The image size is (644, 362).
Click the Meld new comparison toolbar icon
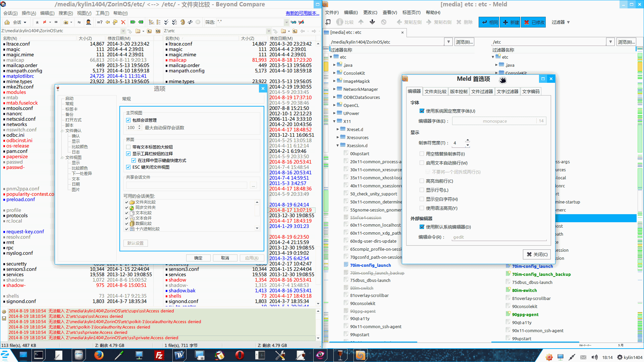click(328, 22)
